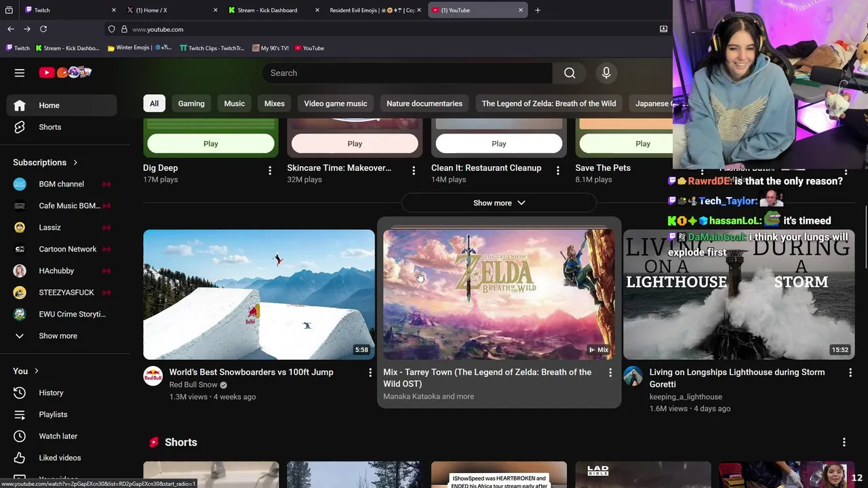
Task: Open options menu for Dig Deep
Action: click(270, 171)
